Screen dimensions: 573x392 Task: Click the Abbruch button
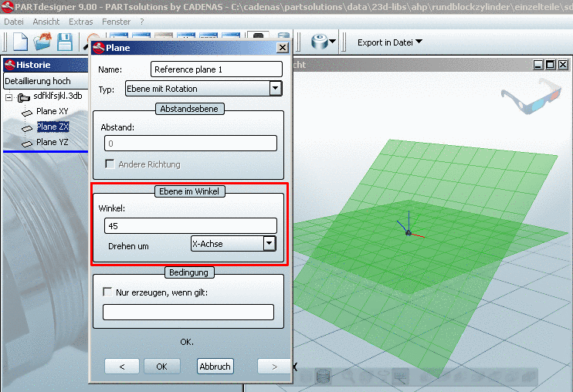point(215,366)
